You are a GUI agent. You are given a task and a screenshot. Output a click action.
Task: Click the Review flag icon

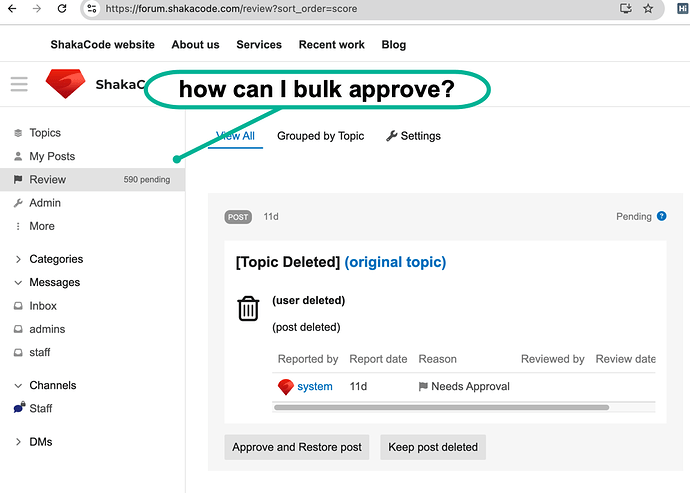(18, 180)
